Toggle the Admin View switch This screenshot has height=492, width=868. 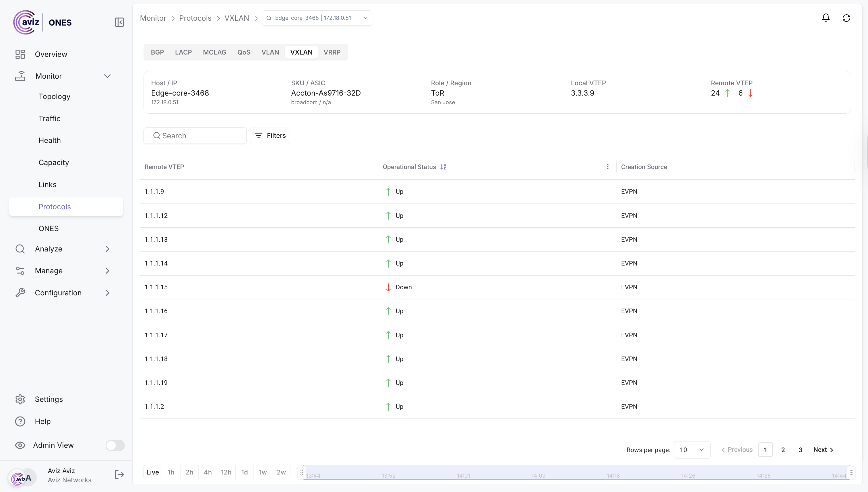click(115, 445)
